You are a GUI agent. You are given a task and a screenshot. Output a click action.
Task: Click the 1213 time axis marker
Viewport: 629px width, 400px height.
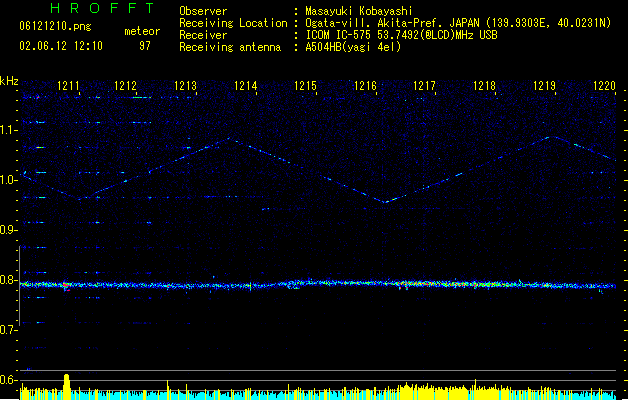click(185, 86)
